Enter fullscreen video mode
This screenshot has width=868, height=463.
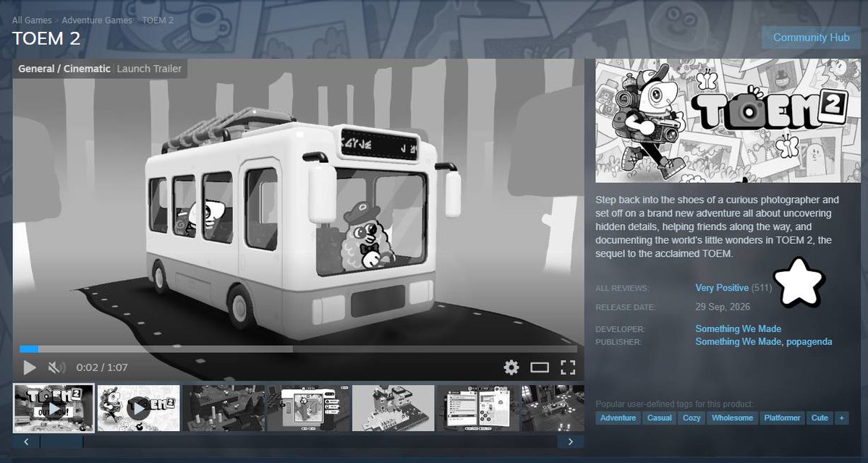(x=568, y=368)
